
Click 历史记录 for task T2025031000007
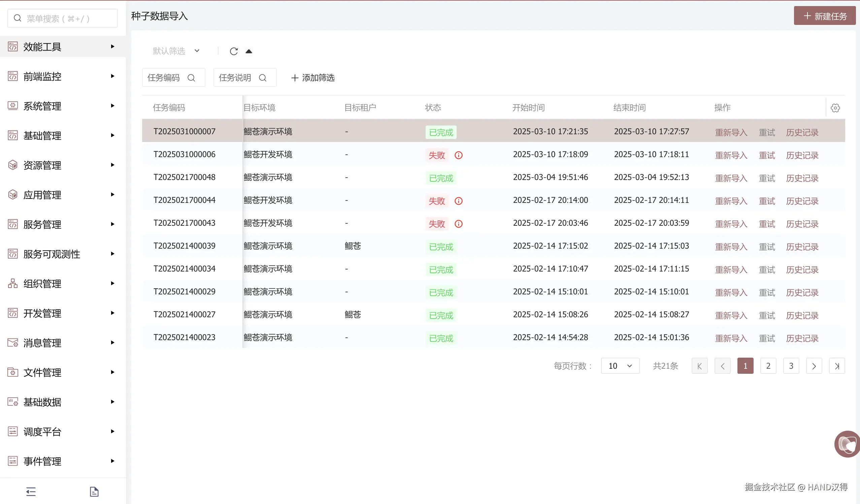coord(802,132)
